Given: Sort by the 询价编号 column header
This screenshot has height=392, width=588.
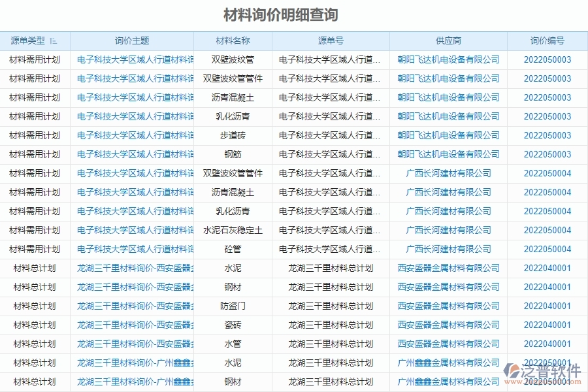Looking at the screenshot, I should point(547,41).
